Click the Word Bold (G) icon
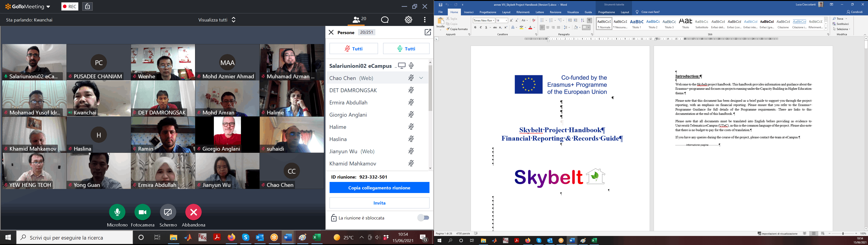 pos(475,27)
